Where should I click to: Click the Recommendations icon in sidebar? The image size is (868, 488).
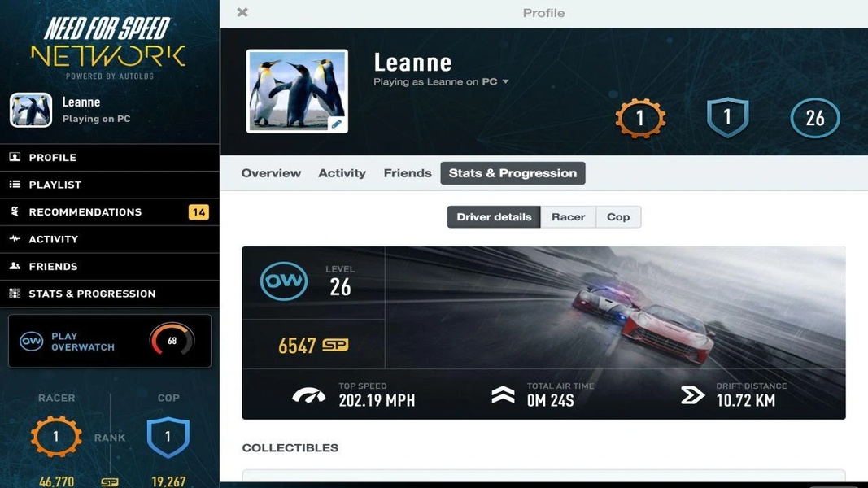tap(15, 211)
